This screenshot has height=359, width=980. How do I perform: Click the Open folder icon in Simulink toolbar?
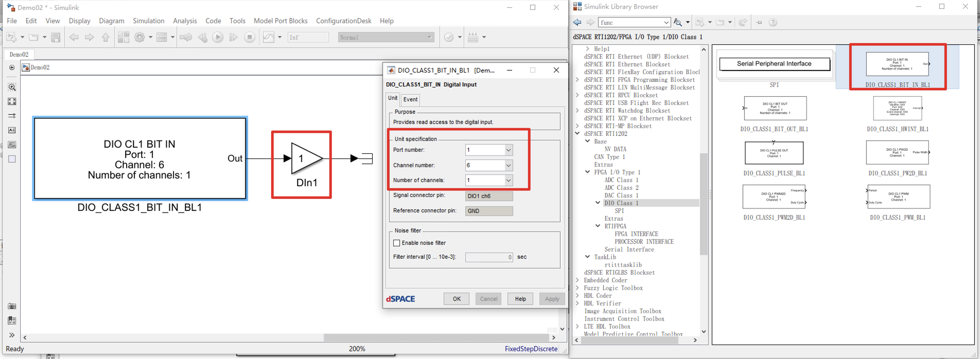click(34, 37)
